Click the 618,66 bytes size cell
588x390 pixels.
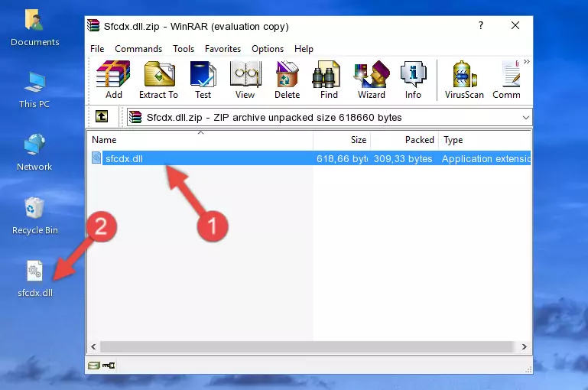click(x=342, y=159)
